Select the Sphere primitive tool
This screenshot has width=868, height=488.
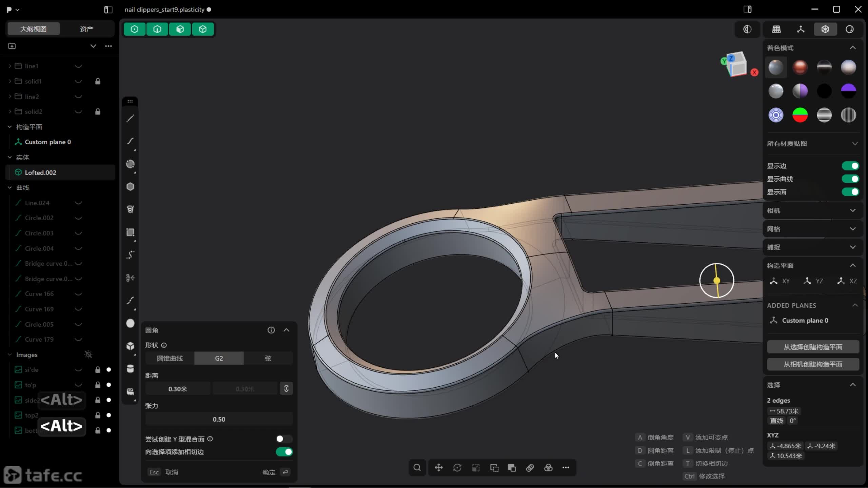(x=130, y=323)
